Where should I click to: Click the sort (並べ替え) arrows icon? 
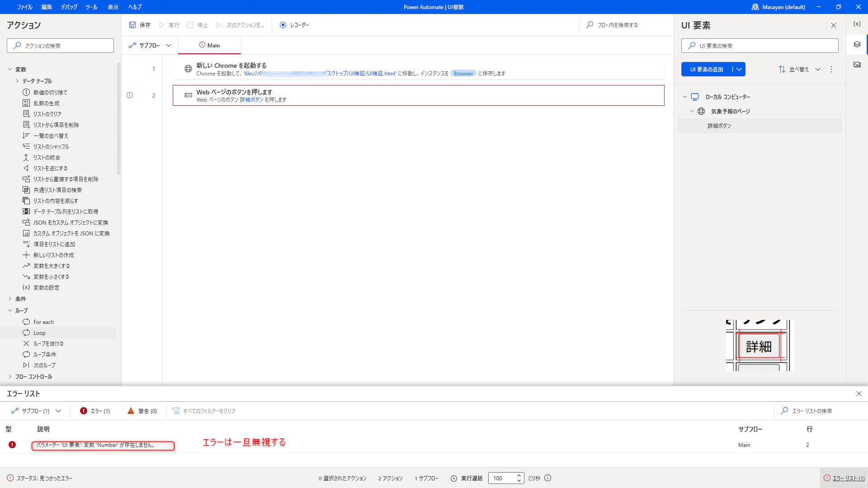[x=782, y=69]
